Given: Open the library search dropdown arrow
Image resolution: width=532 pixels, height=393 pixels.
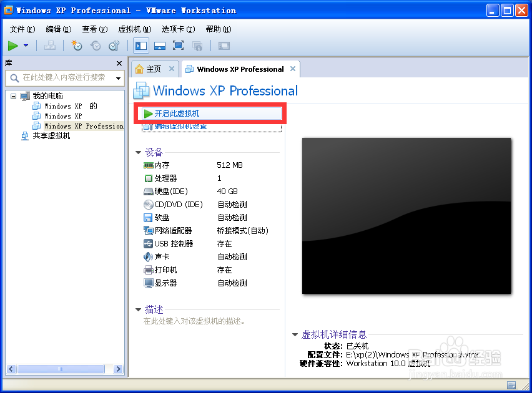Looking at the screenshot, I should pyautogui.click(x=118, y=79).
